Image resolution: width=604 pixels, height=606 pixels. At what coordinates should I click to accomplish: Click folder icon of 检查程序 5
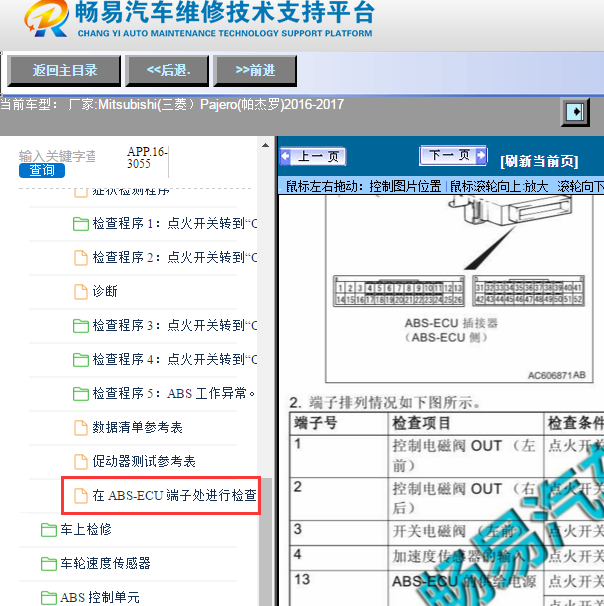click(81, 393)
